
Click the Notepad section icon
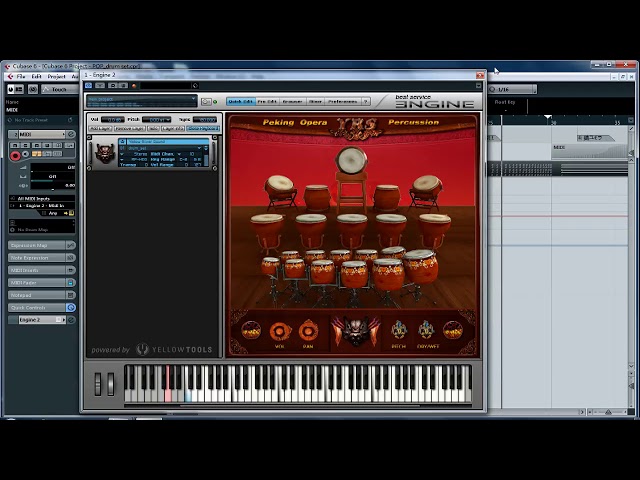[x=71, y=295]
